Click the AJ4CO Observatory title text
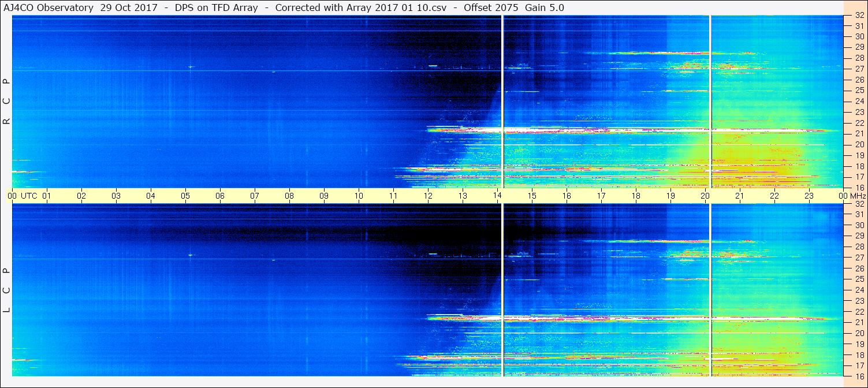 (x=48, y=8)
